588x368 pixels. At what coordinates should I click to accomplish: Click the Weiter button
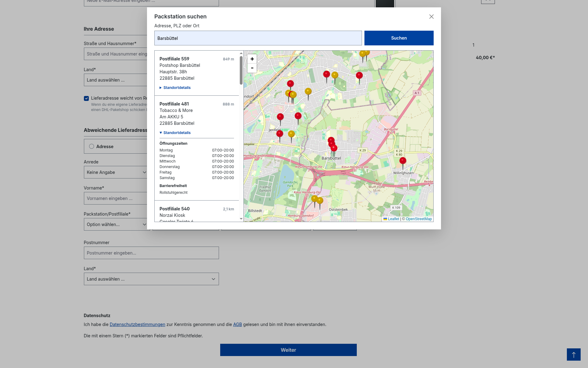pyautogui.click(x=288, y=350)
